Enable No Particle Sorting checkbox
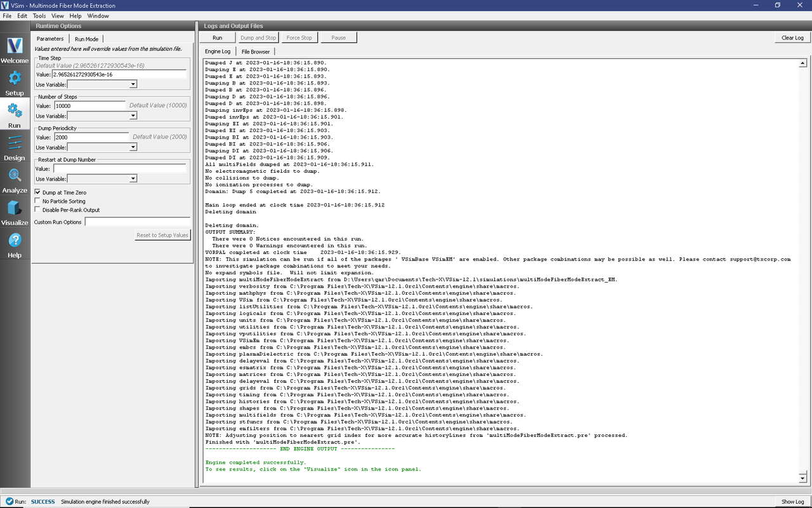The image size is (812, 508). [x=38, y=201]
